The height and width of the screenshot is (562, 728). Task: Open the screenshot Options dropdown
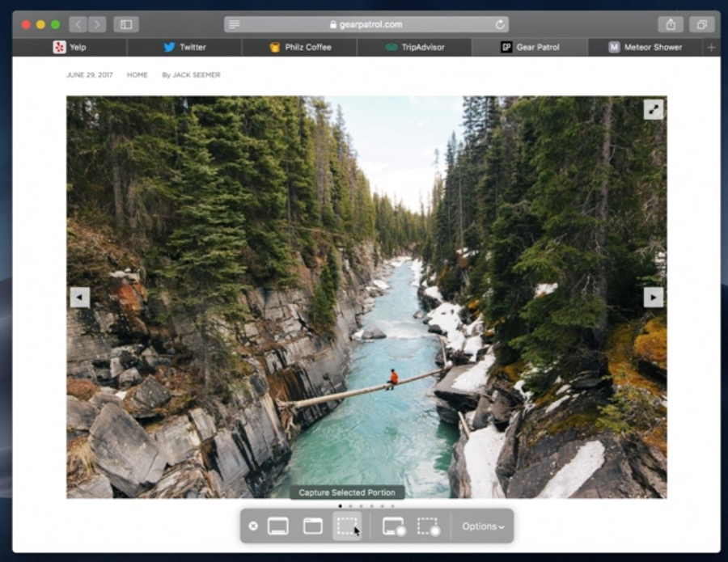[x=483, y=526]
